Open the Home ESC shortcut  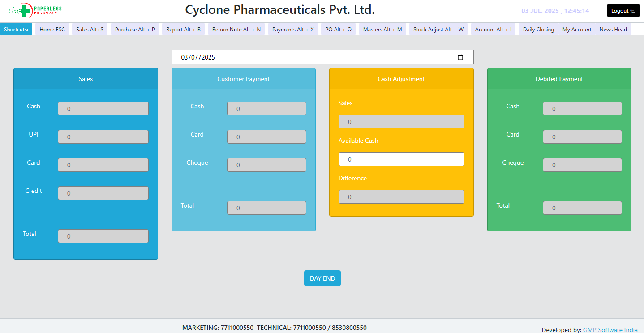point(52,30)
